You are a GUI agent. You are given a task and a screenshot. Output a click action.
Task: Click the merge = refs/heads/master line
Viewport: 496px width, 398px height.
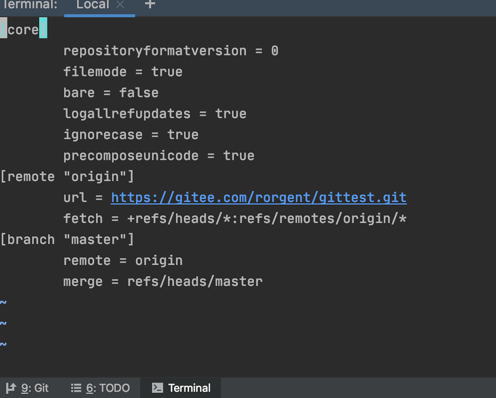pyautogui.click(x=163, y=282)
